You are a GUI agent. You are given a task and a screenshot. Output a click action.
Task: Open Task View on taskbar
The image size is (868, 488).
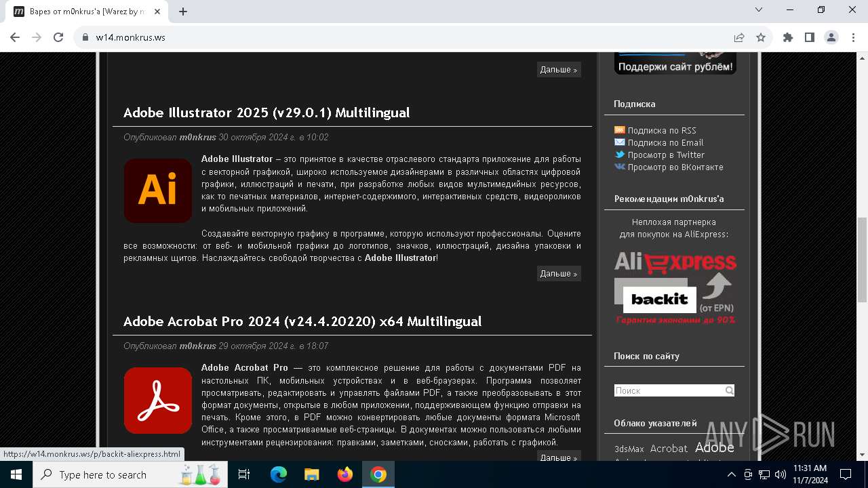244,474
